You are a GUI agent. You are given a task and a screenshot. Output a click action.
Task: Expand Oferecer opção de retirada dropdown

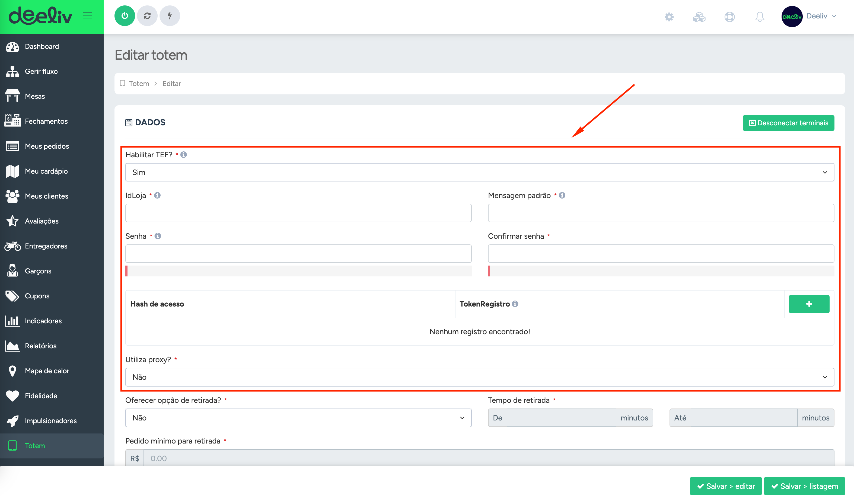pos(298,418)
